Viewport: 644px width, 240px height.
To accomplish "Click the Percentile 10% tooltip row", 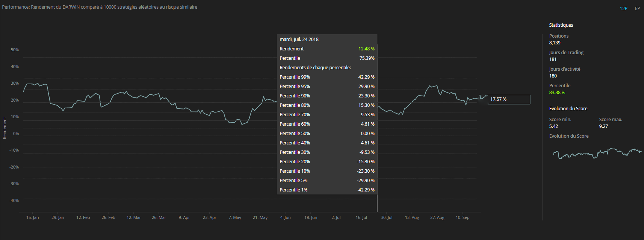I will [x=327, y=171].
